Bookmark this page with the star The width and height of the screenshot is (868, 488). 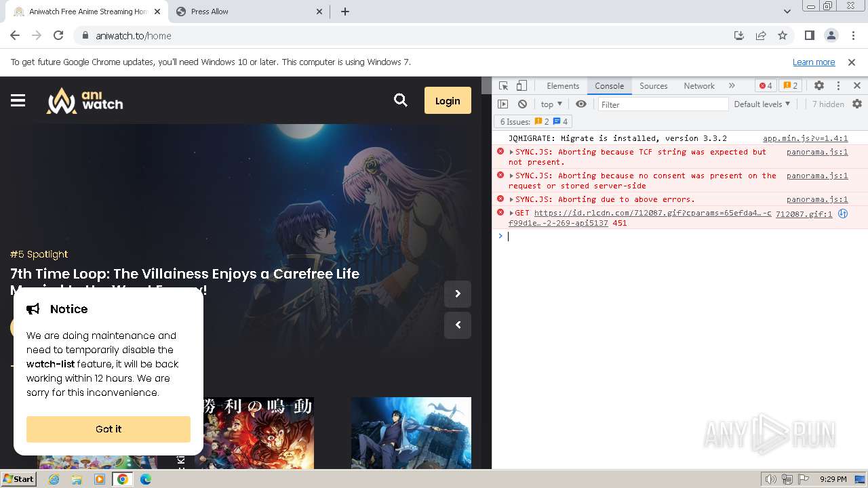point(783,35)
